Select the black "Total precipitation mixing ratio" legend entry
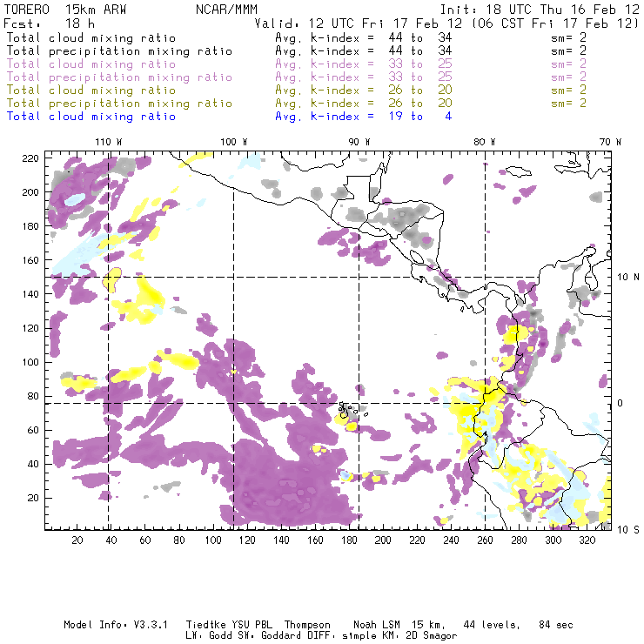This screenshot has width=644, height=644. coord(119,51)
